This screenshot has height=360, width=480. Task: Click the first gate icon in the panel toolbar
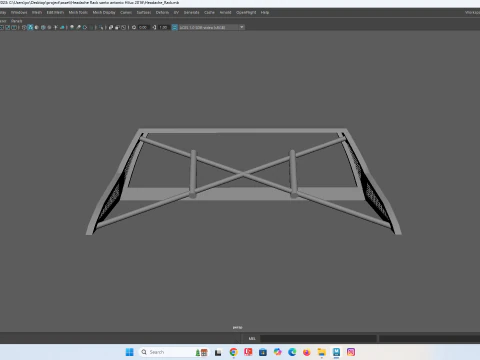point(1,27)
